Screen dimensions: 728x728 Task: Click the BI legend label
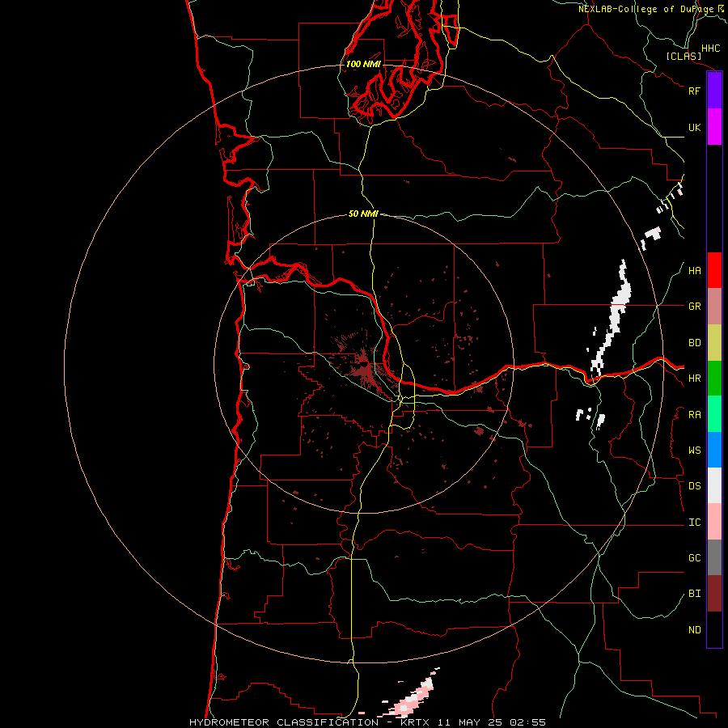[694, 594]
